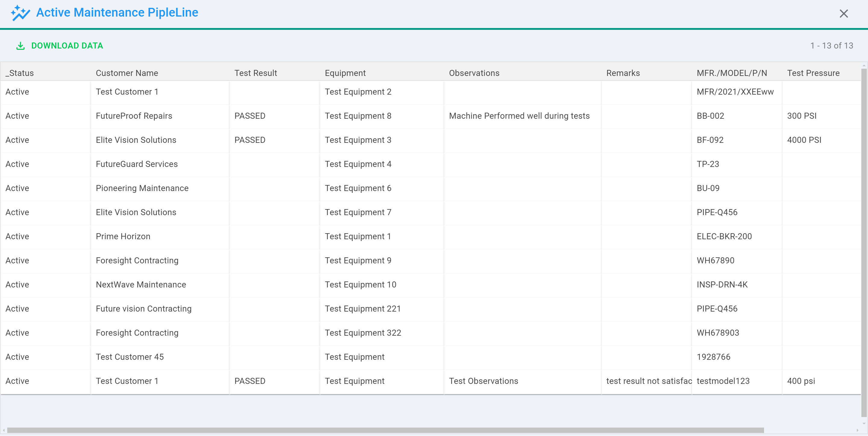Click the Test Equipment 2 cell

click(x=382, y=92)
